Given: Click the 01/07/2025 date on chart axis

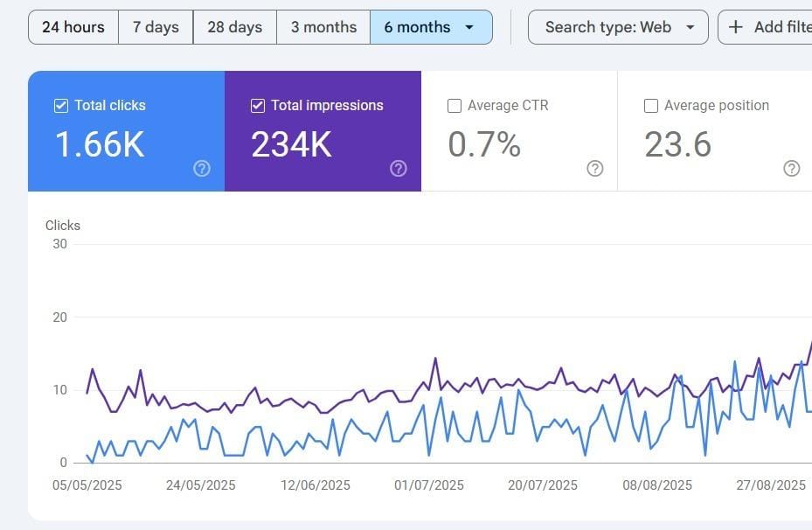Looking at the screenshot, I should click(x=429, y=485).
